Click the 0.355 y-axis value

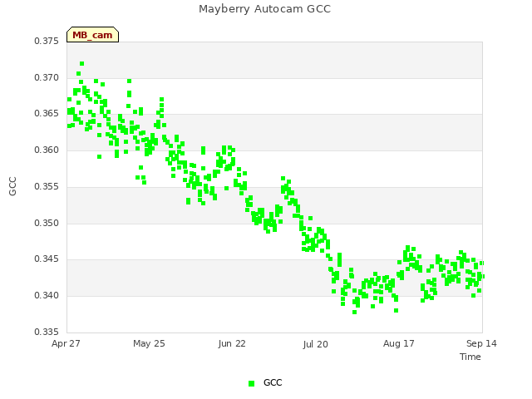pos(47,186)
